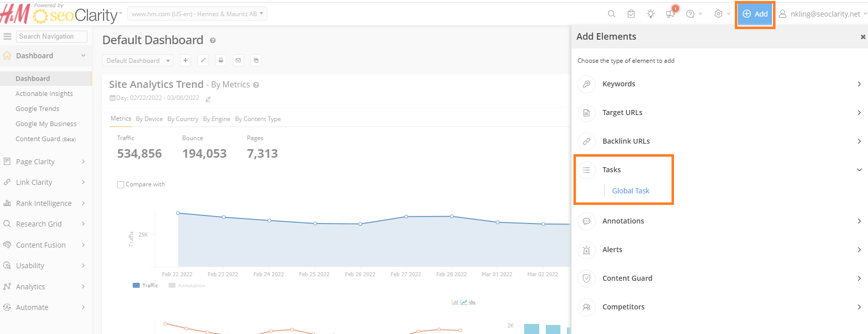Toggle the Traffic series legend
Screen dimensions: 868x334
point(145,285)
